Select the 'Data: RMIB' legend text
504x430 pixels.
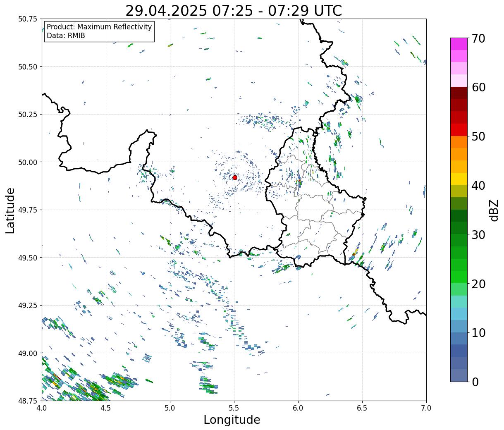click(66, 36)
